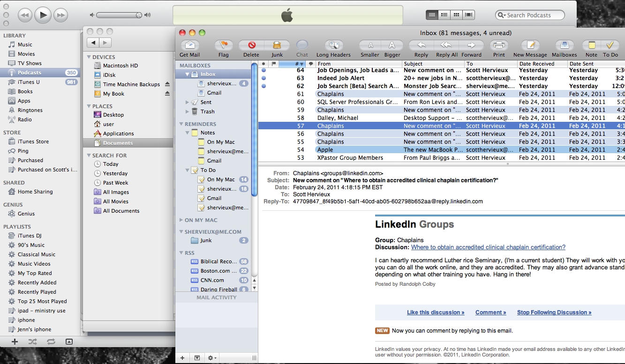This screenshot has width=625, height=364.
Task: Toggle Mail Activity panel button at bottom
Action: click(x=197, y=358)
